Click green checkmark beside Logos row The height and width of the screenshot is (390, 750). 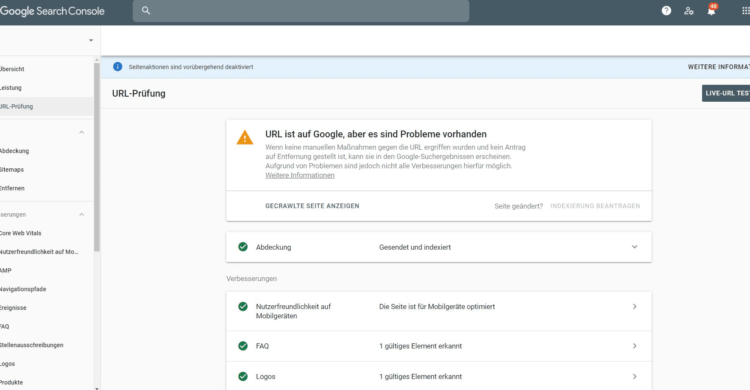click(x=243, y=376)
